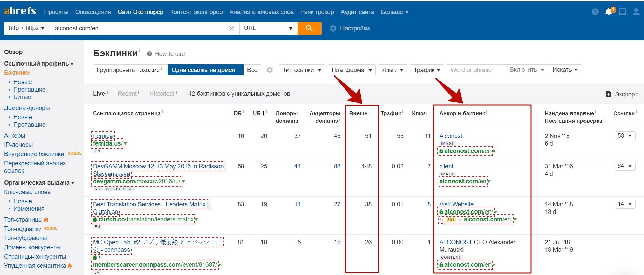Open Внутренние бэклинки in sidebar

pyautogui.click(x=34, y=154)
